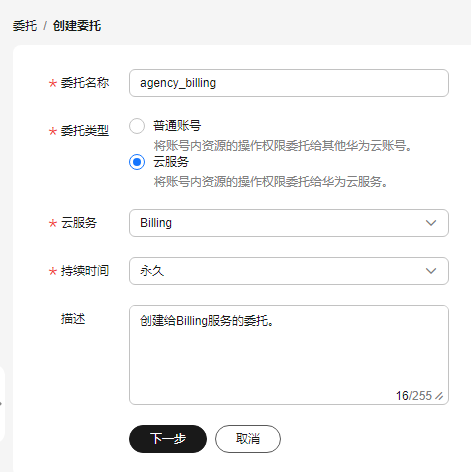
Task: Click the 普通账号 option label
Action: (177, 126)
